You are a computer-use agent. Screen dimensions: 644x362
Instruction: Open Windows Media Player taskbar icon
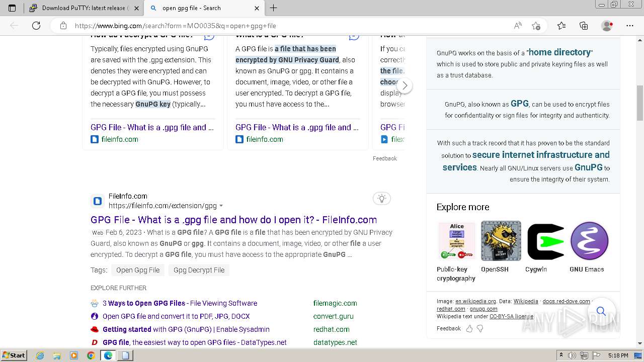(x=74, y=355)
